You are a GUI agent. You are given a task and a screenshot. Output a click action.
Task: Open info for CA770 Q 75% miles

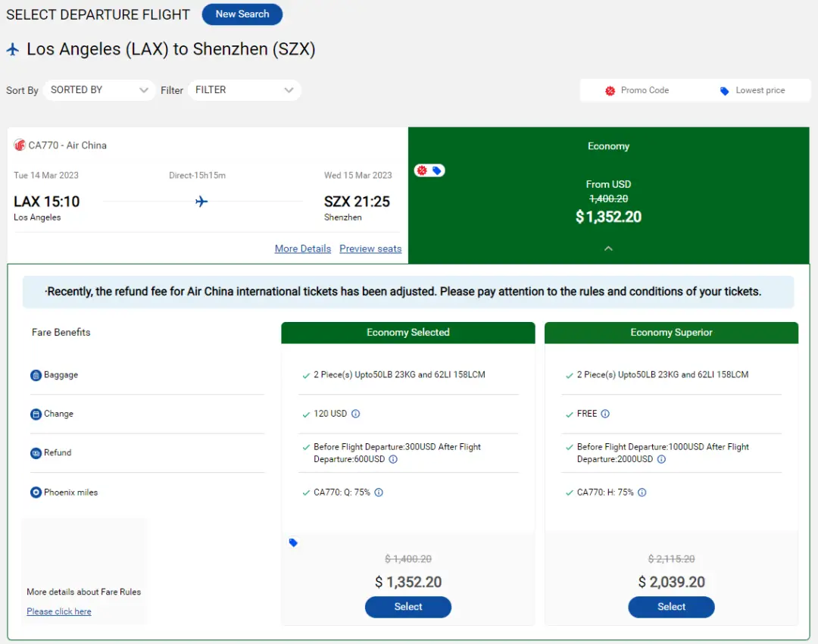[379, 492]
